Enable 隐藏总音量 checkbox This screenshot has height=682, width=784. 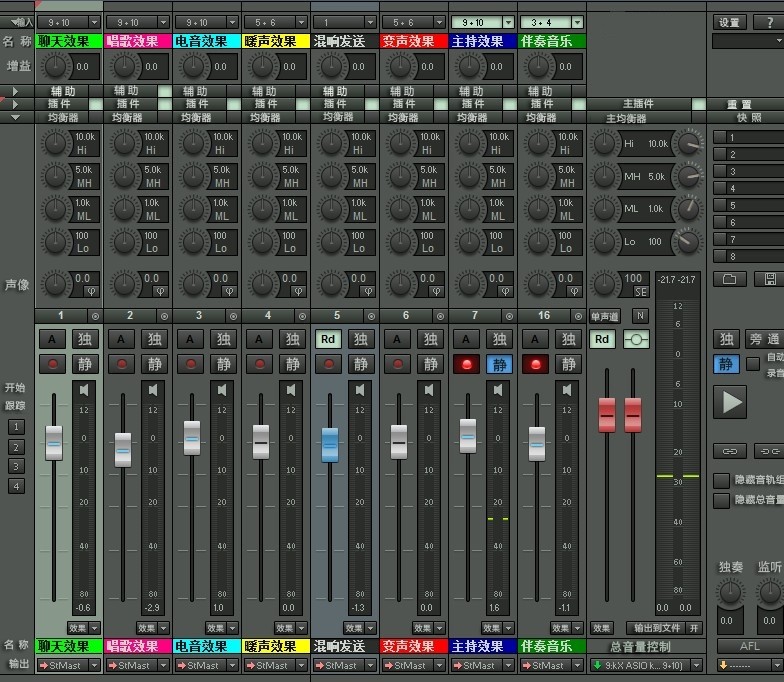click(x=721, y=500)
